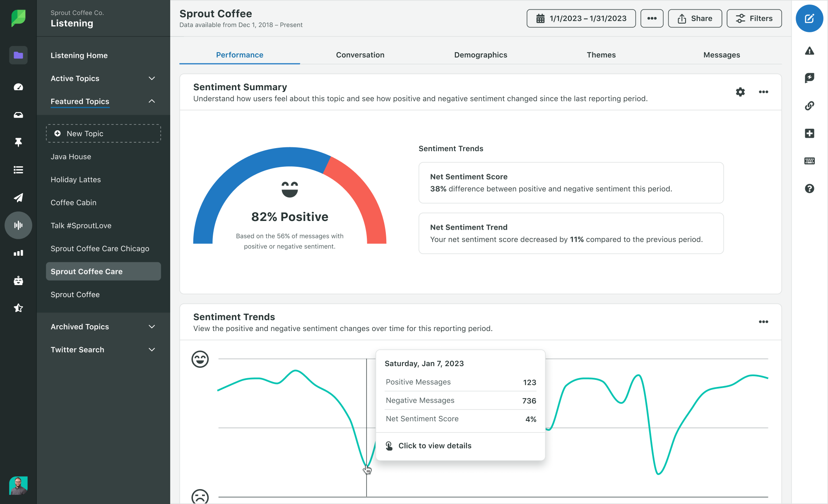Viewport: 828px width, 504px height.
Task: Select Sprout Coffee topic in sidebar
Action: click(75, 294)
